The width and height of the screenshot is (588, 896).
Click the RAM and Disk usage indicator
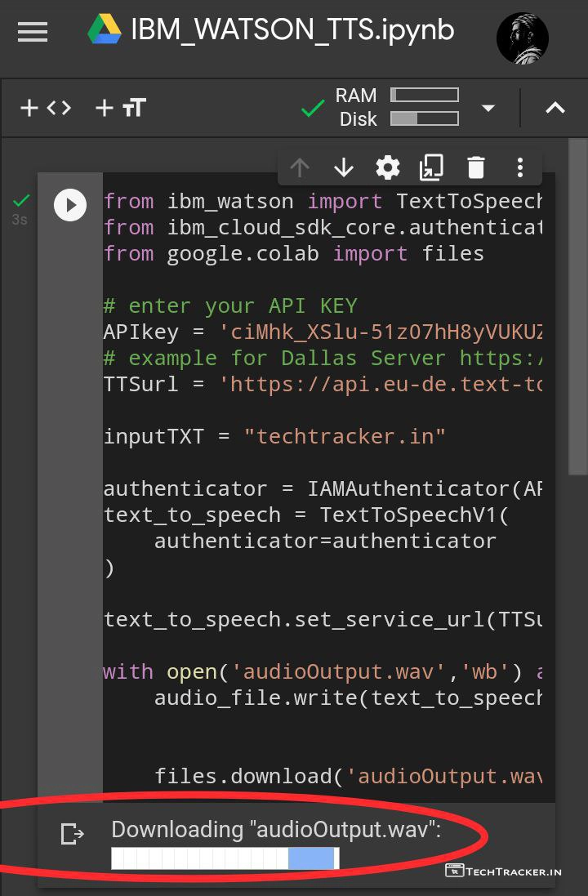pos(396,108)
